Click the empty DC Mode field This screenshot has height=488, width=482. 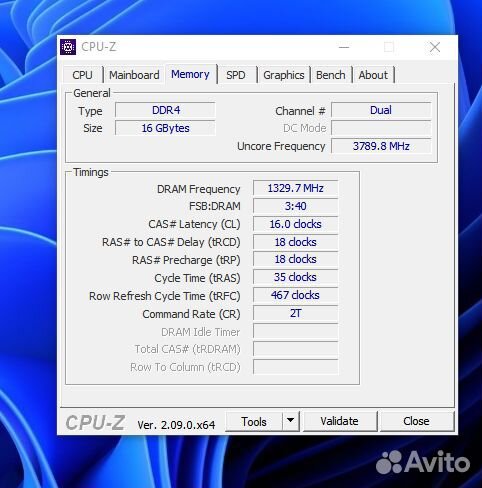(381, 128)
